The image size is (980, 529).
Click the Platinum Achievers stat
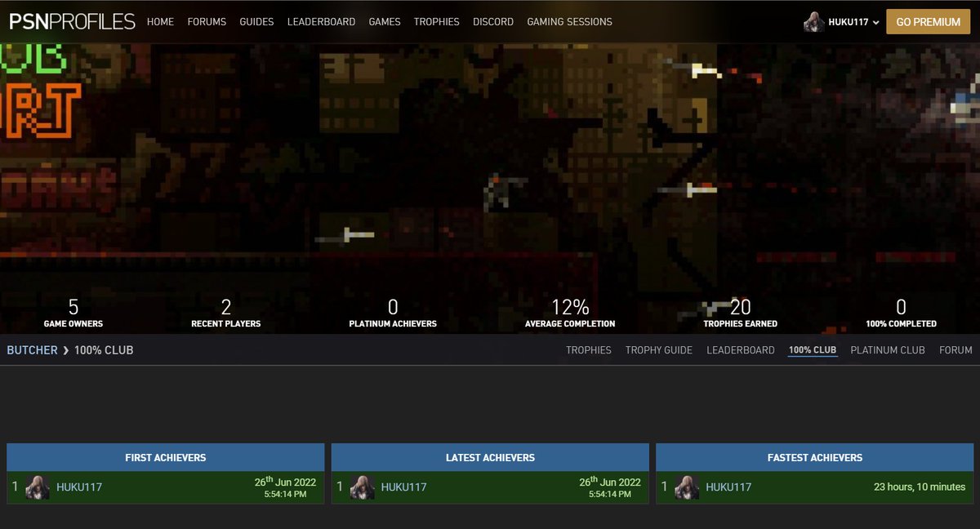click(393, 313)
